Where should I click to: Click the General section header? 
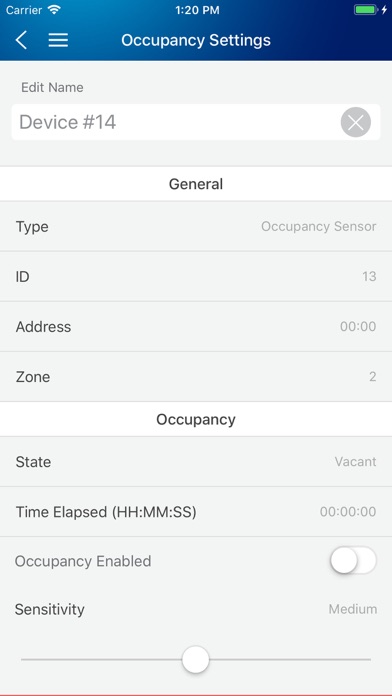(x=196, y=184)
